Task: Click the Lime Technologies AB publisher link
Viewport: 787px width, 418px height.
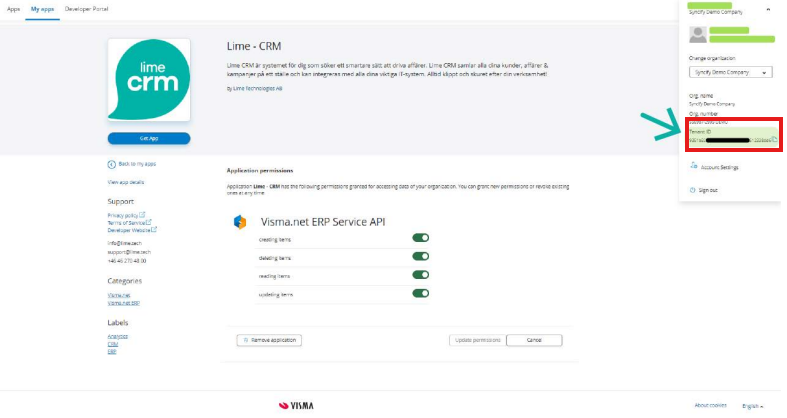Action: click(257, 88)
